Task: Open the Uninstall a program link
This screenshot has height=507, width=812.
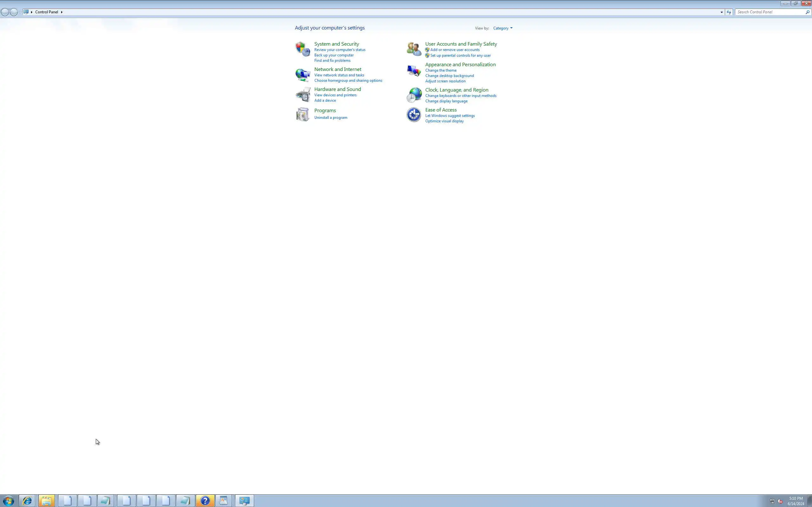Action: point(331,118)
